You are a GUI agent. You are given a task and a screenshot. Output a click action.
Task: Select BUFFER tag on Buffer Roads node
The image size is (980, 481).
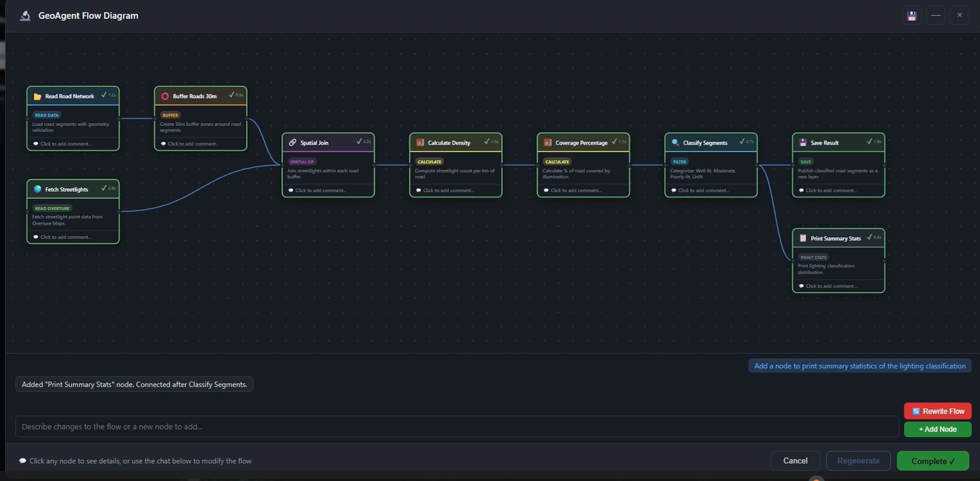(170, 115)
